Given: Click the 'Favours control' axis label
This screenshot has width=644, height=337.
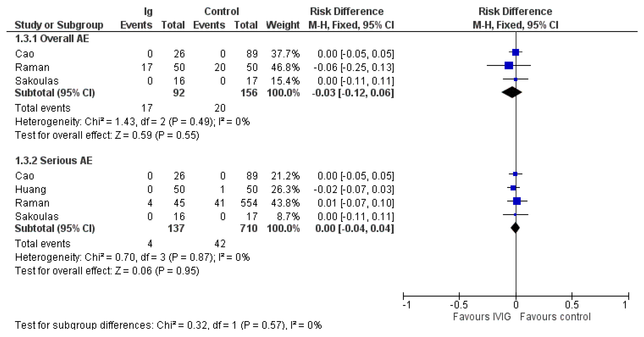Looking at the screenshot, I should [555, 317].
